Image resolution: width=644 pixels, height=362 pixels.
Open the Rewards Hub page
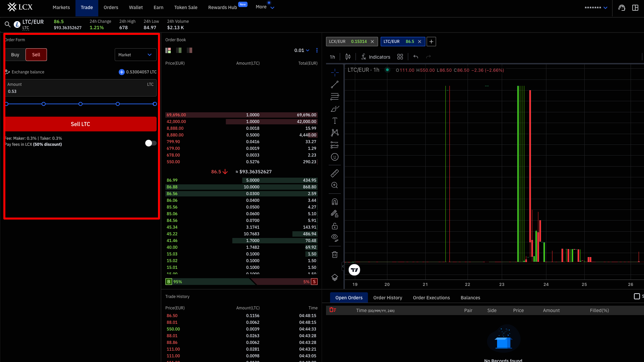[x=223, y=7]
